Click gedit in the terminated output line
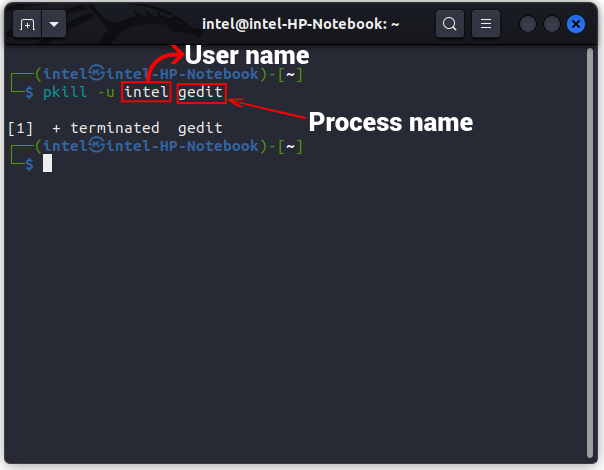This screenshot has width=604, height=470. click(x=200, y=128)
